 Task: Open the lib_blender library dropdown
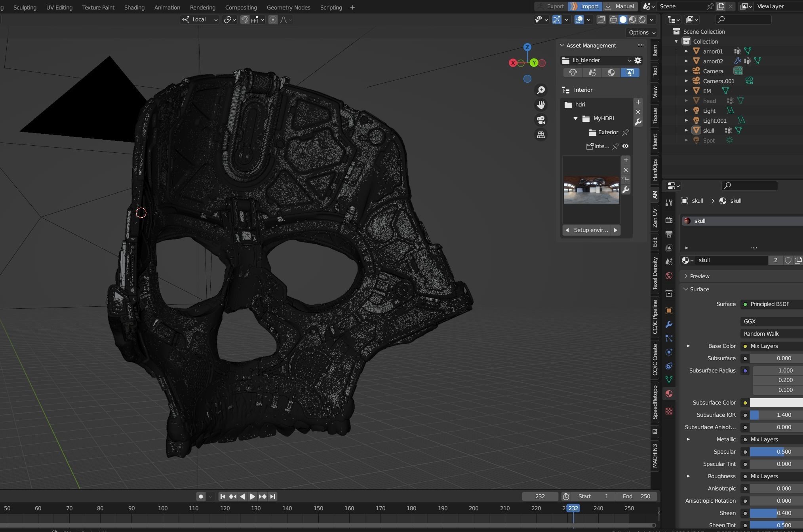pos(597,60)
